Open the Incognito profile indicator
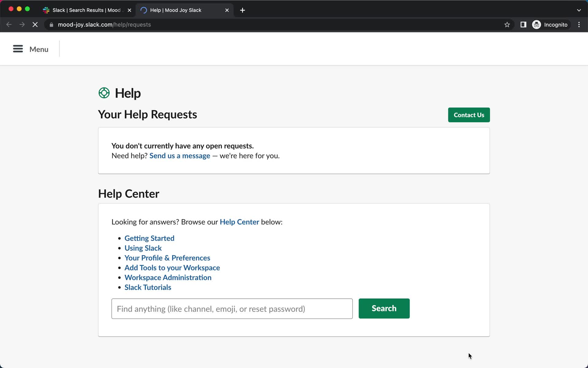588x368 pixels. click(x=550, y=25)
